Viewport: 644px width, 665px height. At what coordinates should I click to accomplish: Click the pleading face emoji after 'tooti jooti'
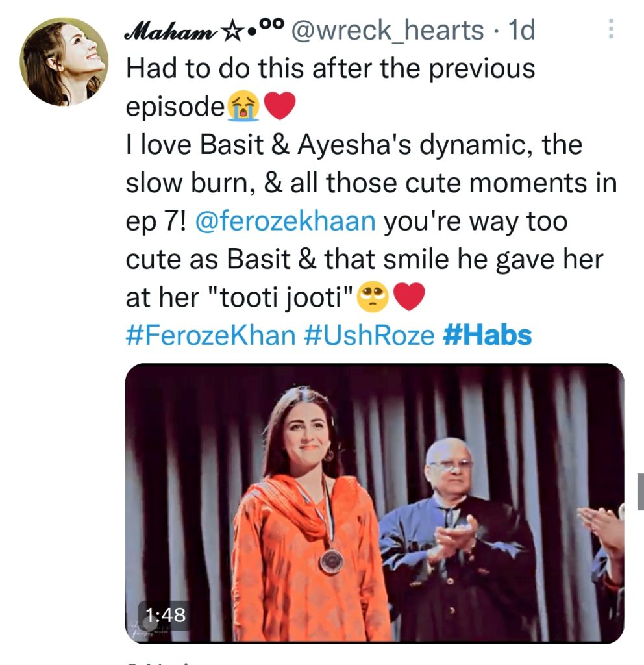tap(372, 297)
